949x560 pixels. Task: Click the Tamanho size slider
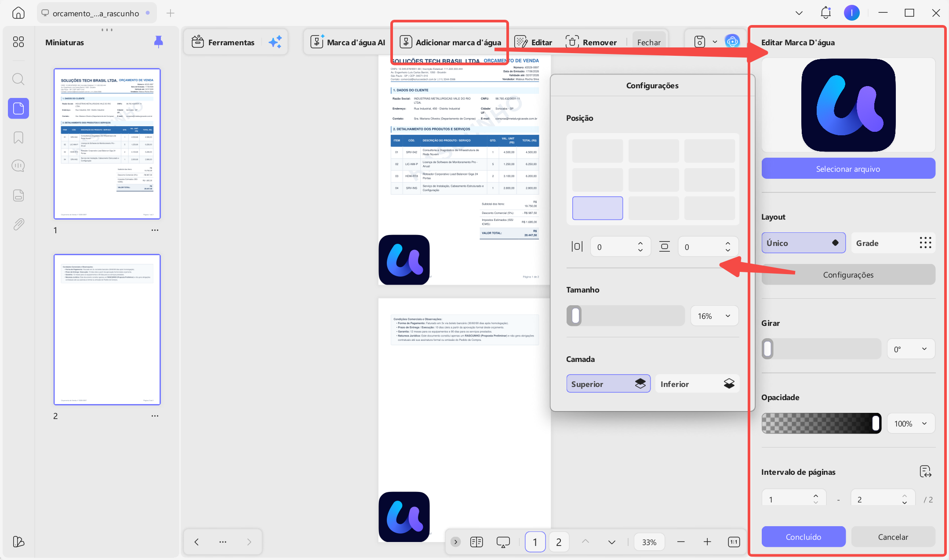click(x=625, y=316)
